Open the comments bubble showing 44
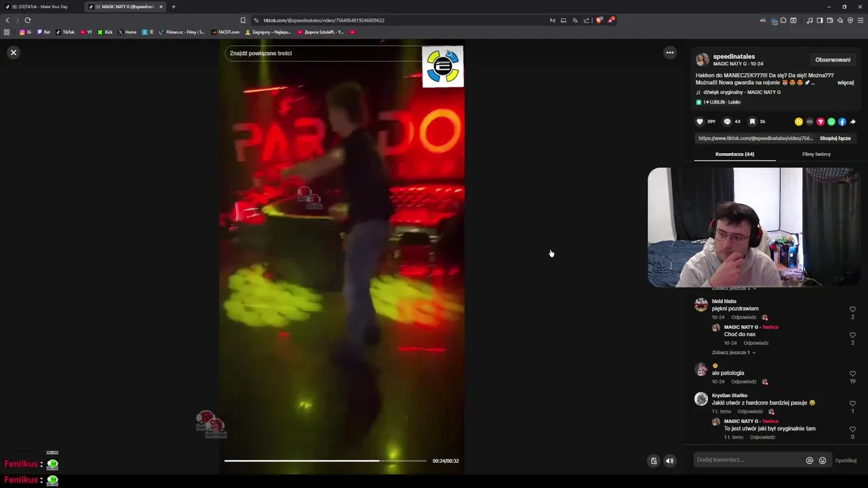 point(727,121)
